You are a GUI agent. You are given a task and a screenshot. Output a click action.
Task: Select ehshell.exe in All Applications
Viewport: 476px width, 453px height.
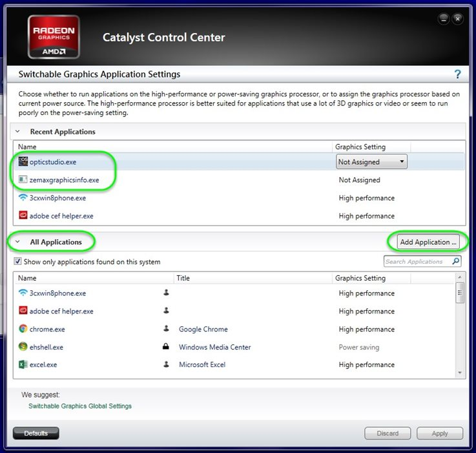pos(46,347)
